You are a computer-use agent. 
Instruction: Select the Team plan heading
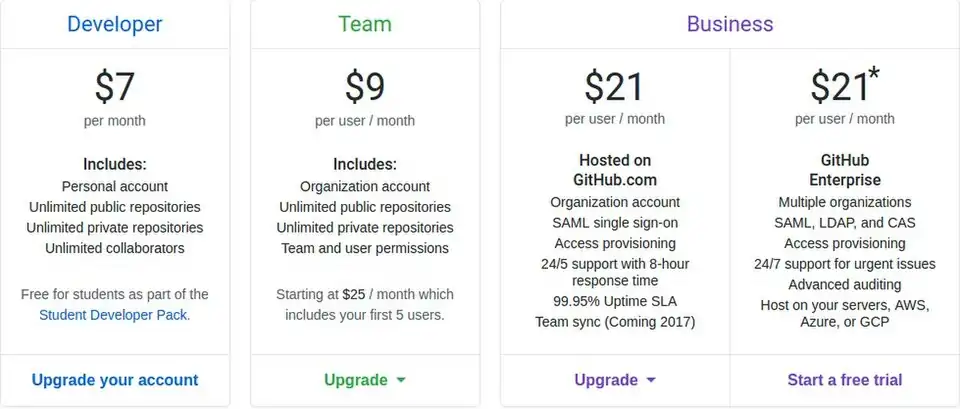(x=365, y=24)
